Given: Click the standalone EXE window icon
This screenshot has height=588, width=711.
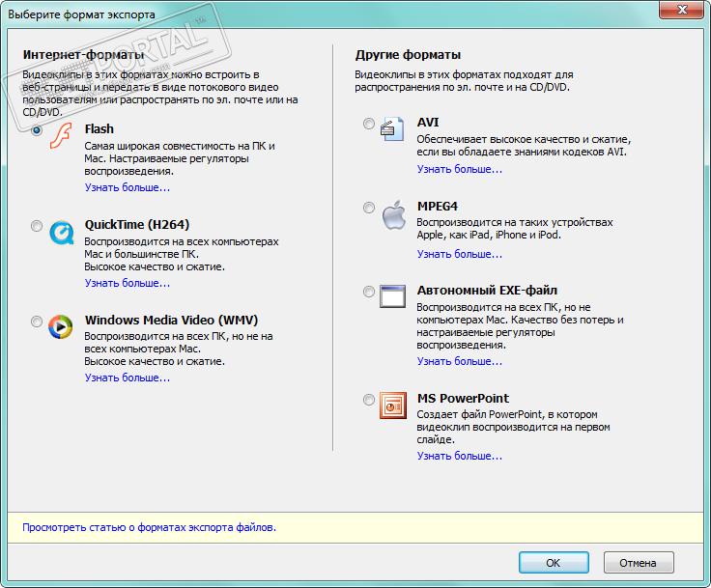Looking at the screenshot, I should 392,296.
